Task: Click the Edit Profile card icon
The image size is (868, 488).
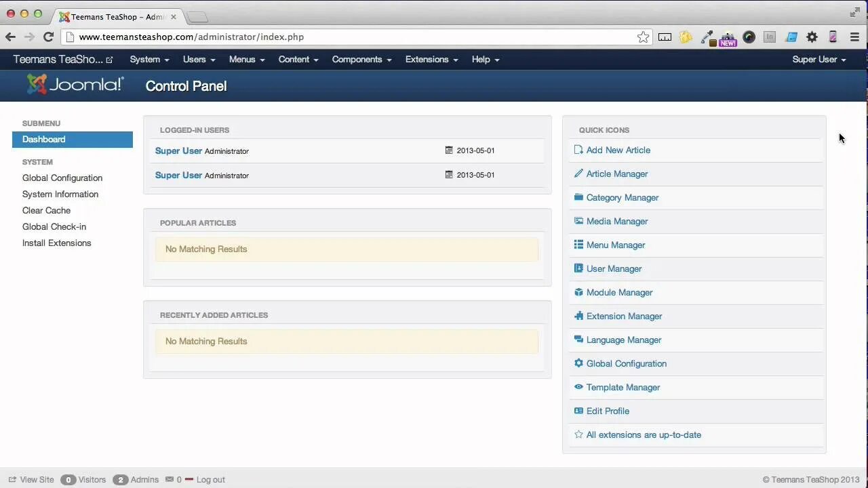Action: 578,411
